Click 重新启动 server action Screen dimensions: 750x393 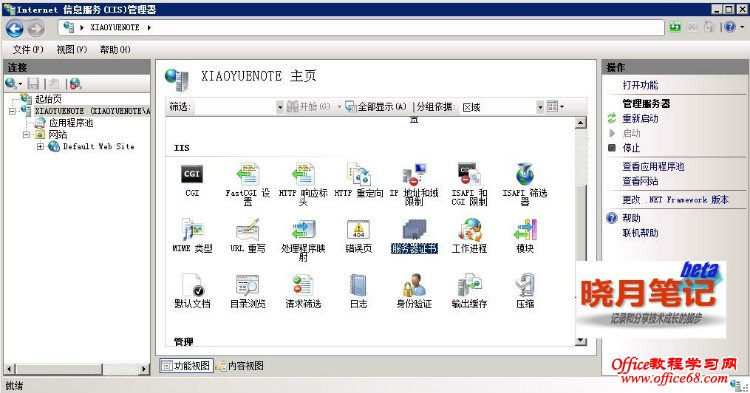(x=640, y=119)
